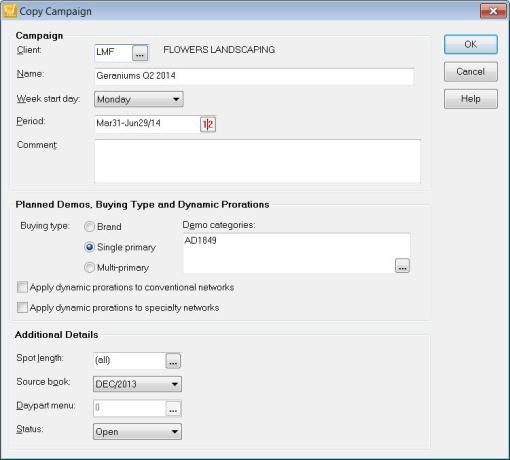Select the Single primary radio option
This screenshot has width=510, height=460.
click(89, 247)
